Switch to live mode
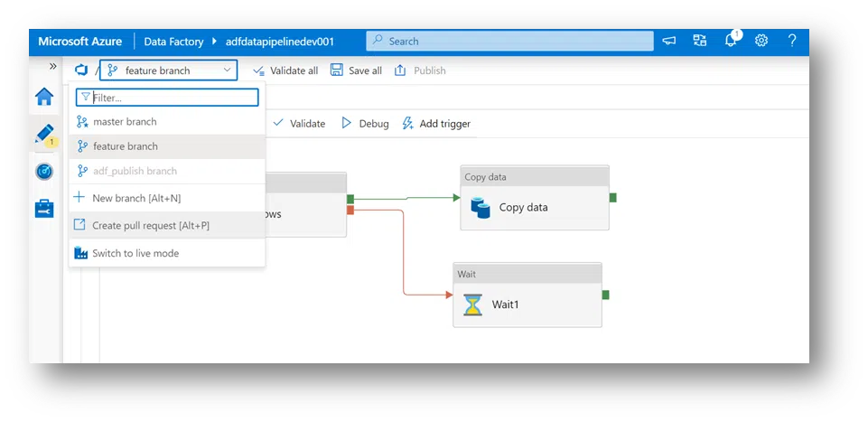 point(135,254)
